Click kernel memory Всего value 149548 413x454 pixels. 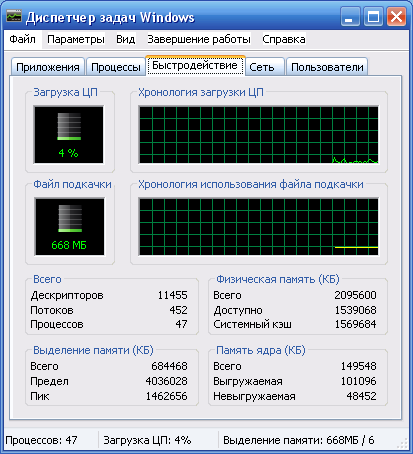358,366
